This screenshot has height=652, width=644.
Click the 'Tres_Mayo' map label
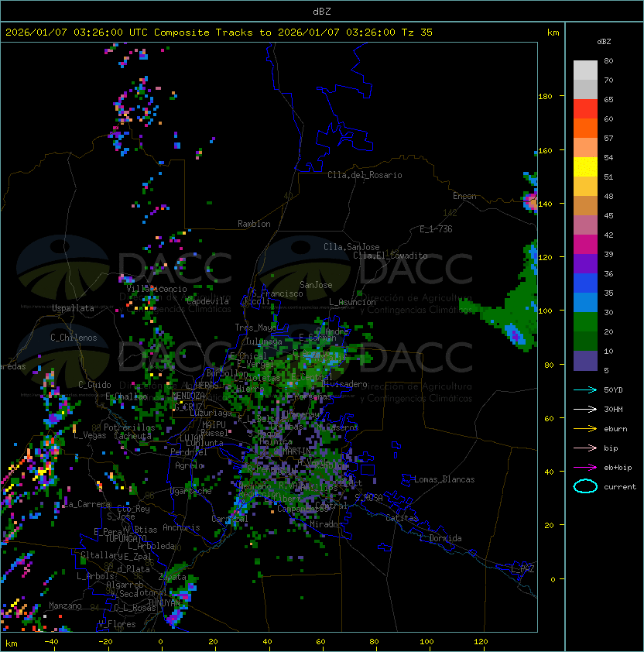(255, 328)
